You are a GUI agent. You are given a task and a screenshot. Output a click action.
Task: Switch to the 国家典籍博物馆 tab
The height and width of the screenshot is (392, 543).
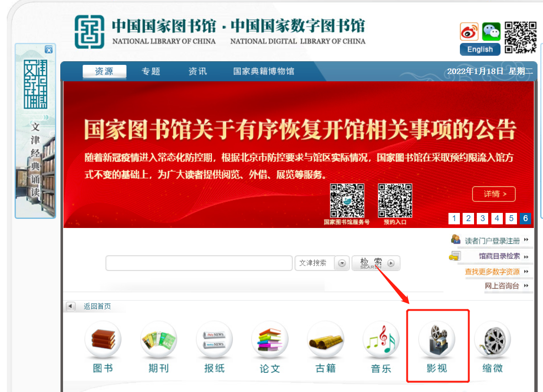264,71
